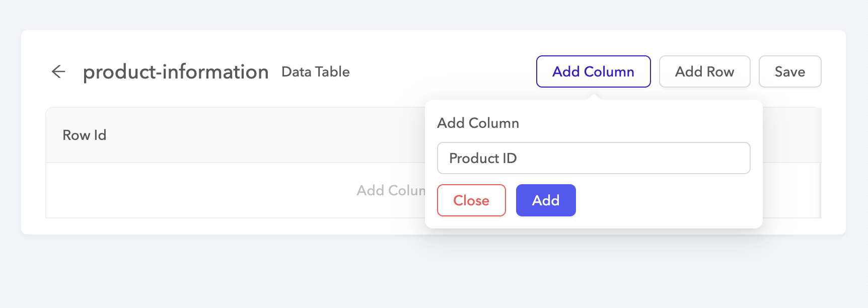Screen dimensions: 868x308
Task: Click the Data Table label
Action: pos(315,71)
